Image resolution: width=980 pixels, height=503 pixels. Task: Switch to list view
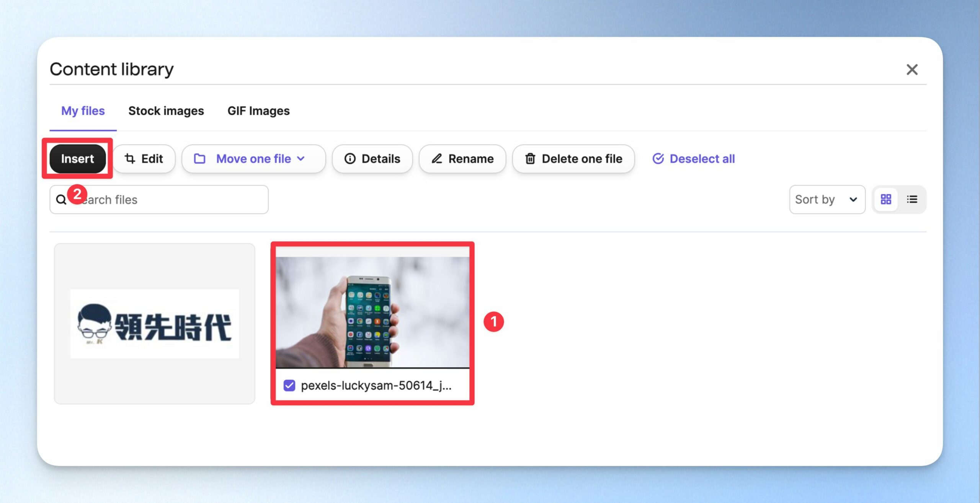point(912,199)
